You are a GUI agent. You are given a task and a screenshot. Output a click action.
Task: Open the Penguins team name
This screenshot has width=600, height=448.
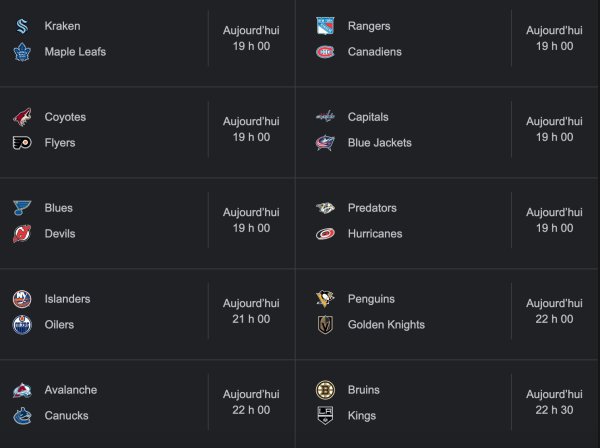click(x=371, y=299)
